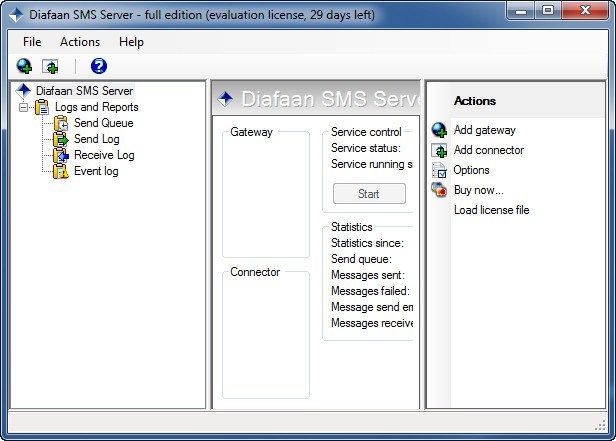Click the Event log warning icon
616x441 pixels.
coord(61,171)
